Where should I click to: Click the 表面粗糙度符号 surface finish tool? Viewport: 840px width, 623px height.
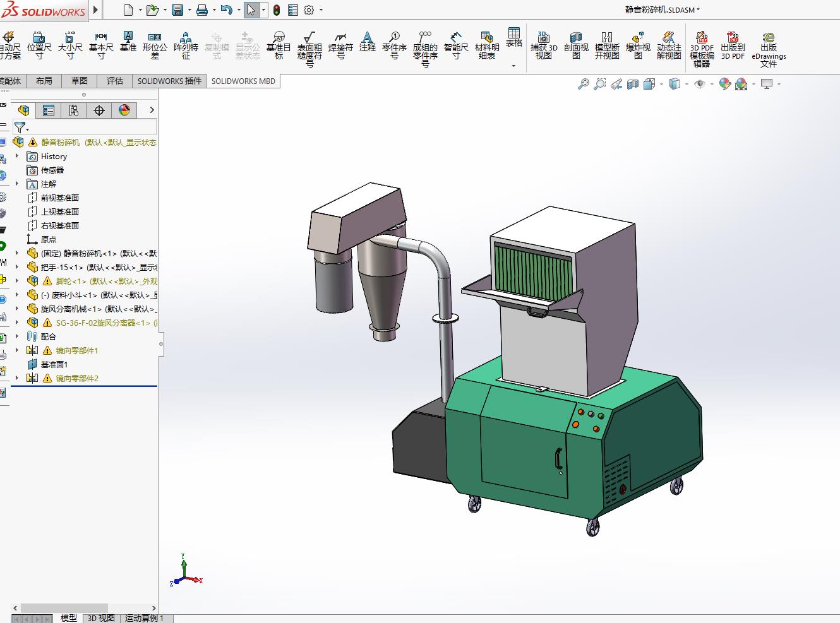point(309,49)
